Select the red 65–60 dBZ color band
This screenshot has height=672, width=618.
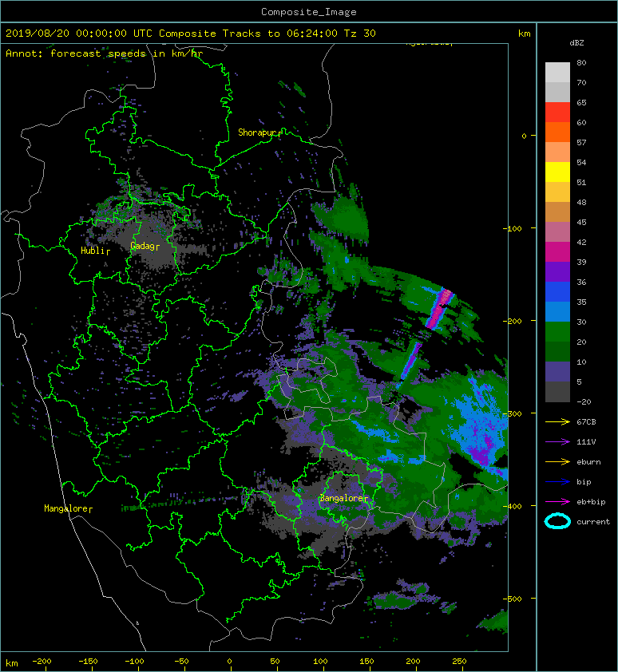coord(557,113)
